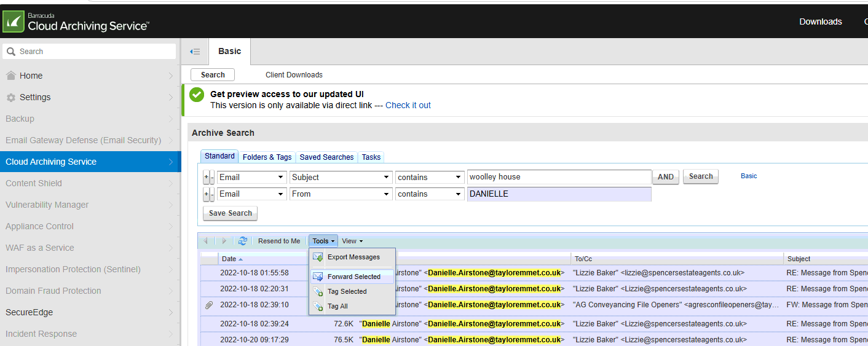The width and height of the screenshot is (868, 346).
Task: Select the Basic top tab
Action: [230, 52]
